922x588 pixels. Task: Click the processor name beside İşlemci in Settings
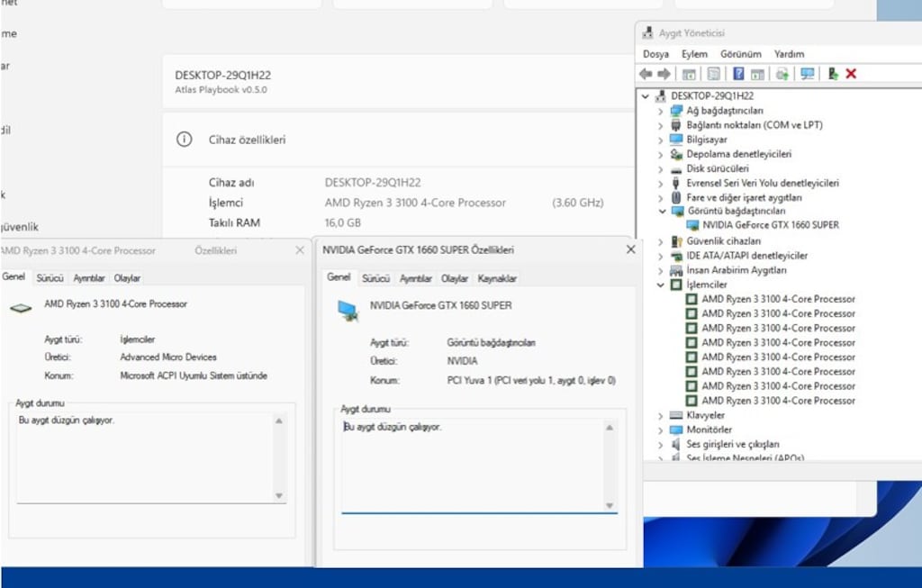(415, 203)
